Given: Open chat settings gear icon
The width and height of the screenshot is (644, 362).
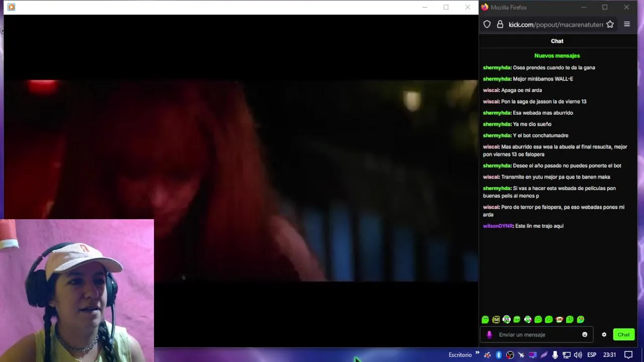Looking at the screenshot, I should click(604, 334).
